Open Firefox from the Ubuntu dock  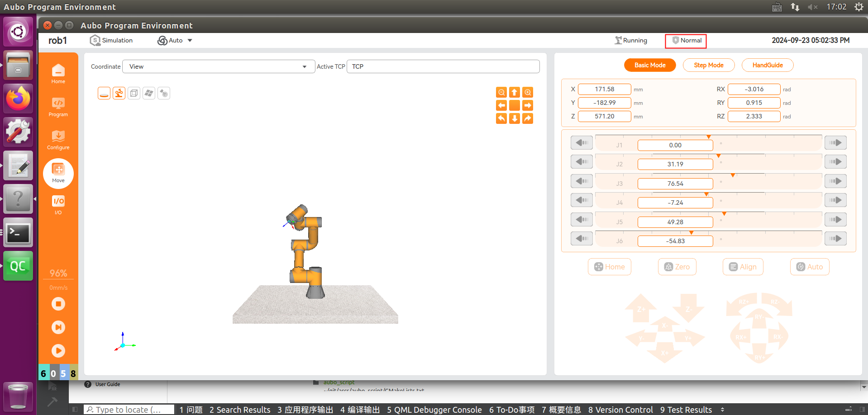(18, 99)
